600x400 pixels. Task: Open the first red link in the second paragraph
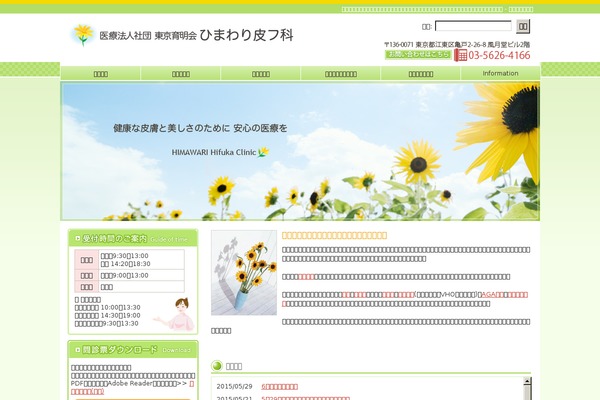tap(306, 276)
